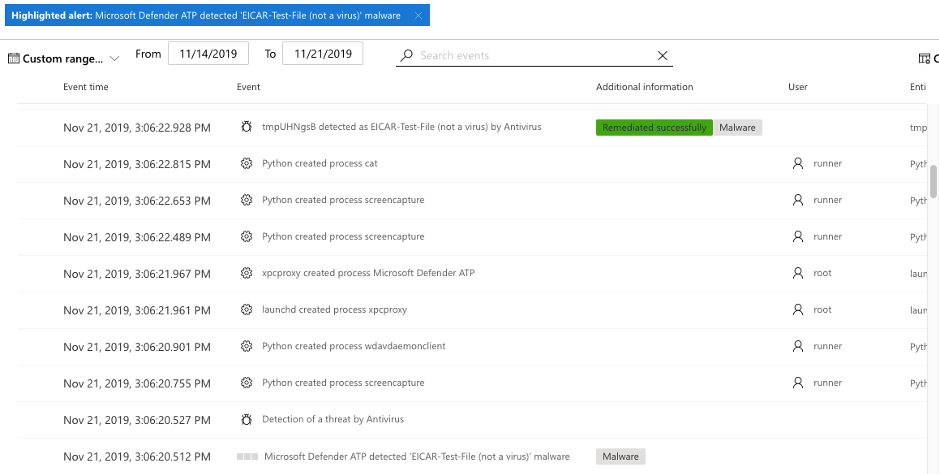Screen dimensions: 939x474
Task: Open the Custom range dropdown
Action: (x=63, y=59)
